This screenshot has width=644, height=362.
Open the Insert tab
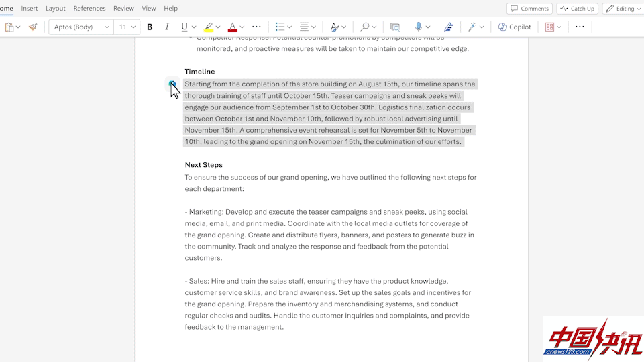(x=29, y=8)
